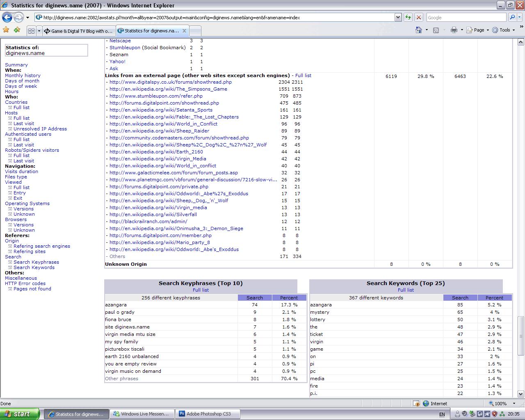Expand the tab list dropdown arrow
The image size is (525, 420).
[x=39, y=31]
